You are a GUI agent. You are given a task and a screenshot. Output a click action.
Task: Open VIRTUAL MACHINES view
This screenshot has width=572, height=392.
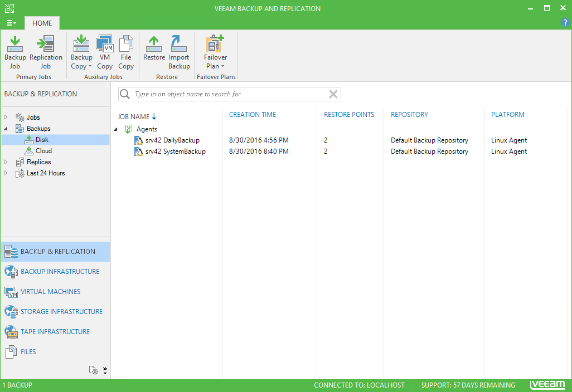[x=55, y=291]
